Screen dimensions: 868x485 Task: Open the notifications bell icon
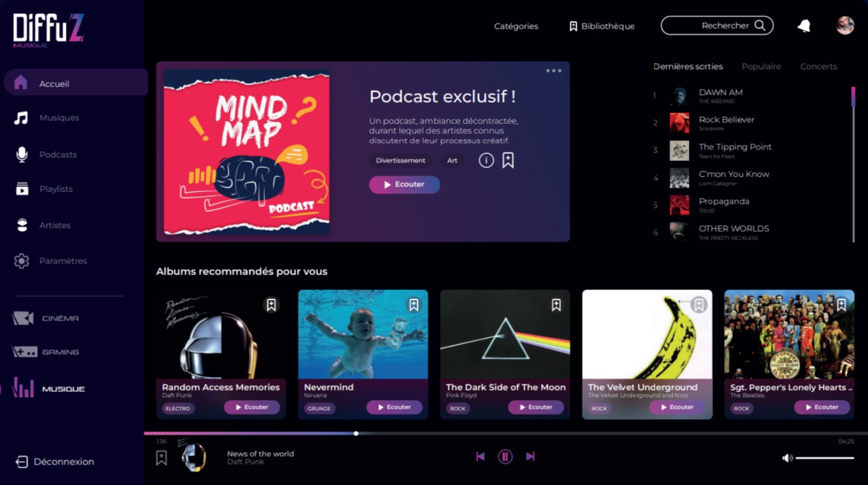tap(804, 26)
